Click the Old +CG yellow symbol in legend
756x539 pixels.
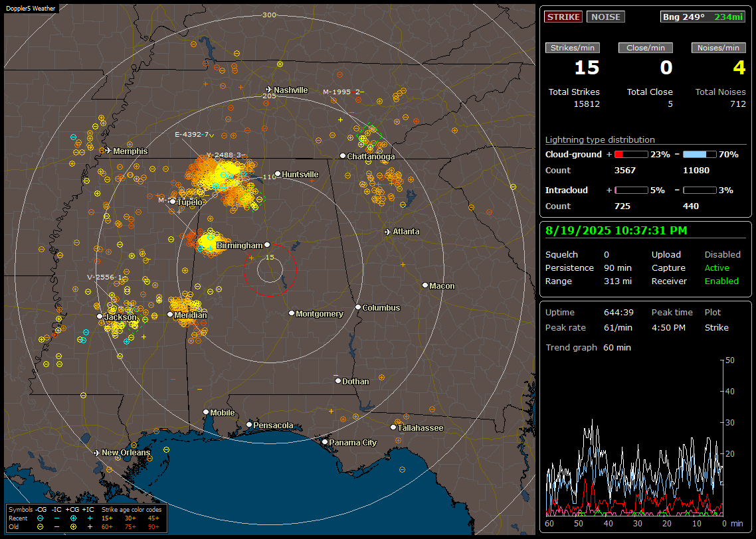click(x=73, y=527)
